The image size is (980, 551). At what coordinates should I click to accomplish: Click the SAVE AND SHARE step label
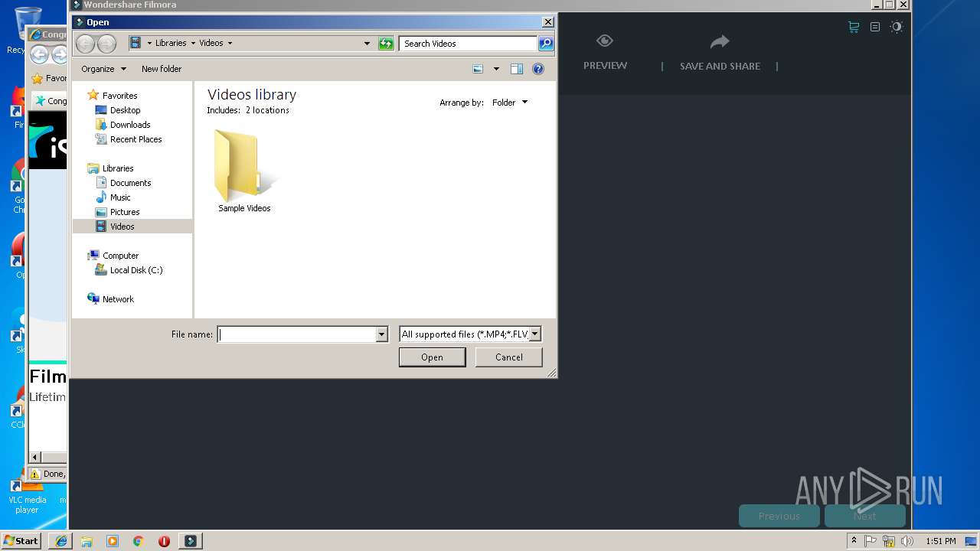720,67
